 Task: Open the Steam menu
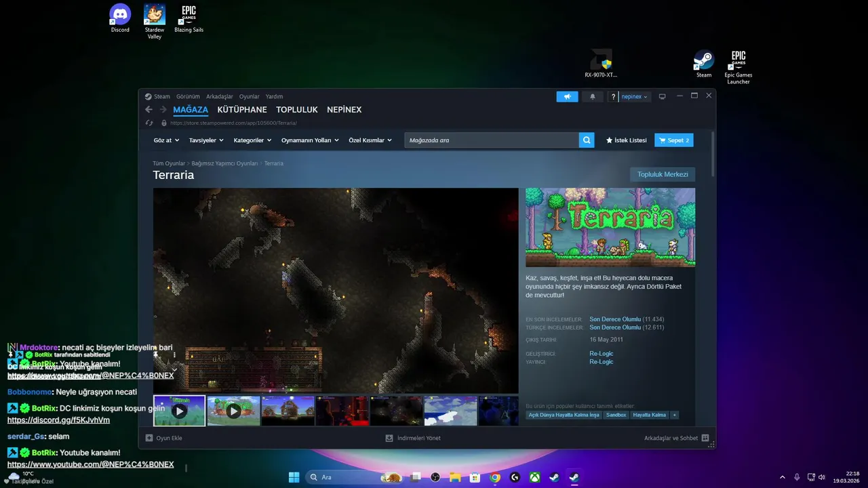(x=162, y=96)
